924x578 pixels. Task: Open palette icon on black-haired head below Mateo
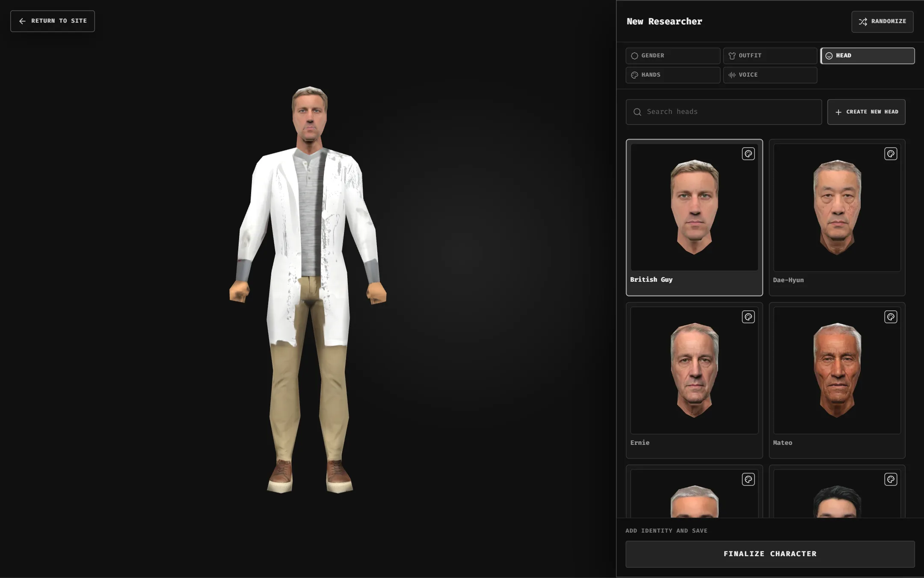click(891, 480)
